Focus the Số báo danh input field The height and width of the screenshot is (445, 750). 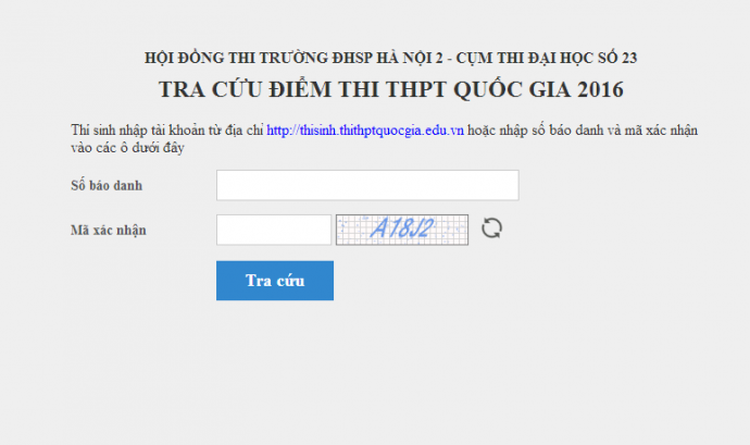pos(367,185)
